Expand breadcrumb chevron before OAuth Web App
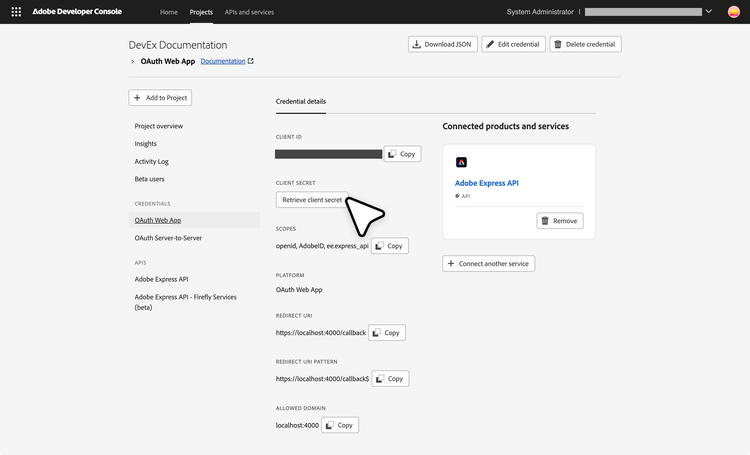This screenshot has width=750, height=455. pyautogui.click(x=132, y=62)
